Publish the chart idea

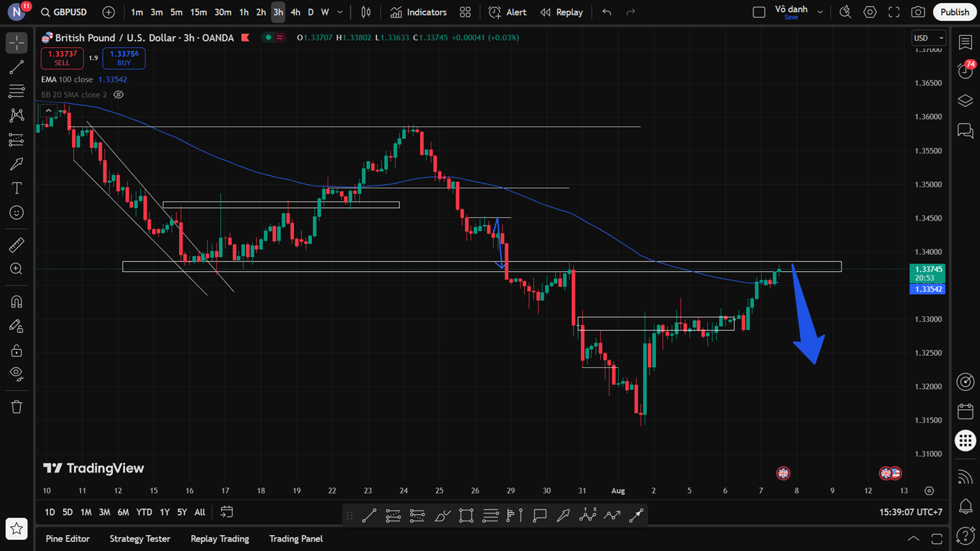[x=954, y=12]
